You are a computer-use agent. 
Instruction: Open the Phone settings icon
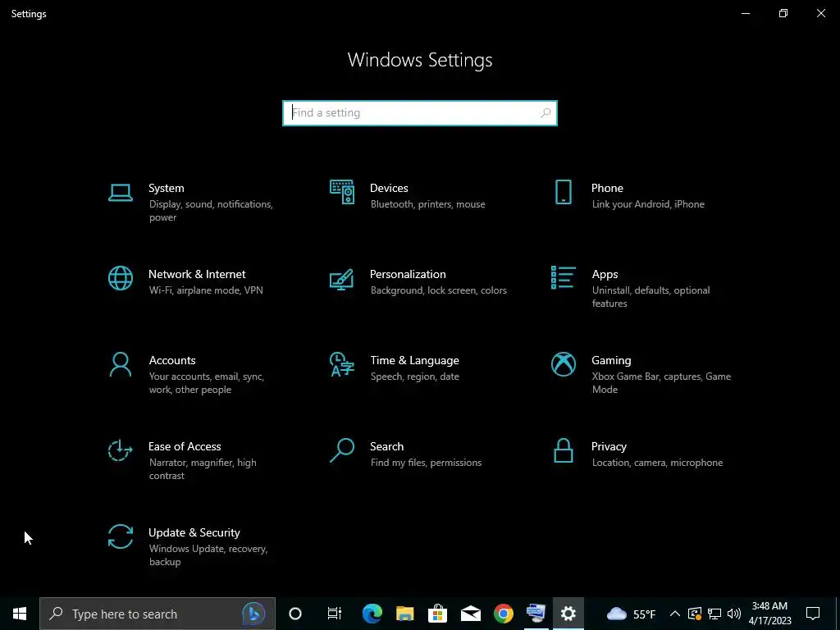[x=563, y=192]
